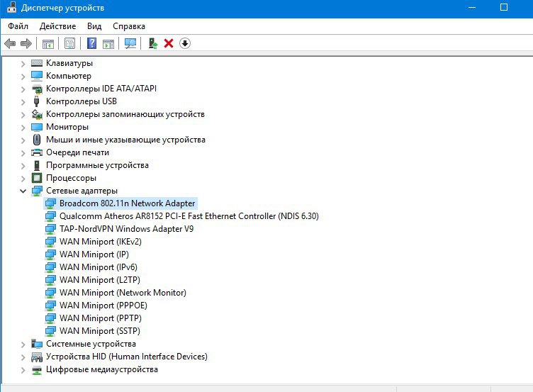Image resolution: width=533 pixels, height=392 pixels.
Task: Select WAN Miniport (IP)
Action: pos(94,254)
